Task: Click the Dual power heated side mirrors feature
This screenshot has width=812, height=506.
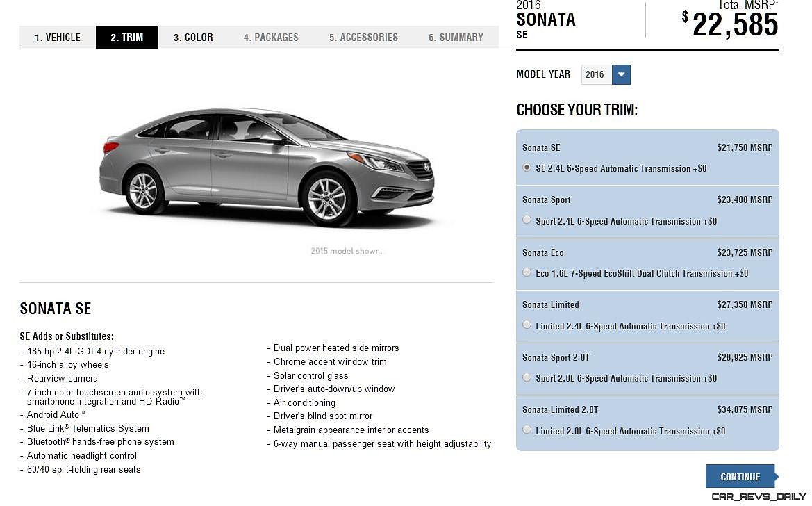Action: (336, 348)
